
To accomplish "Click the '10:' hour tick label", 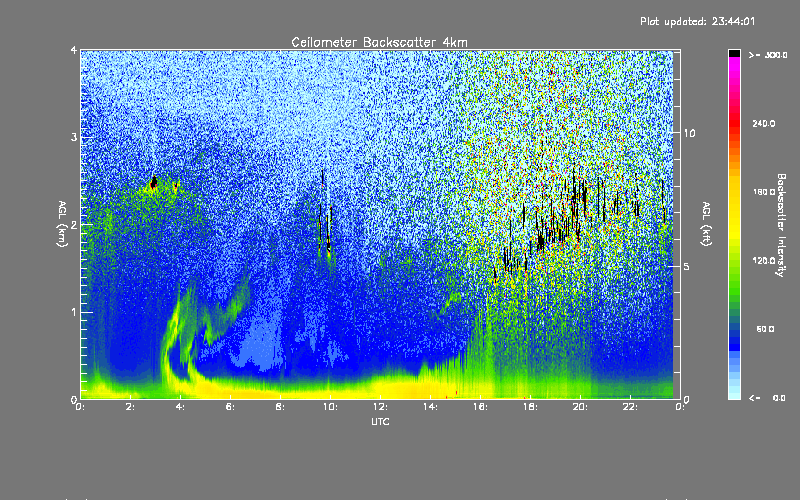I will coord(330,407).
